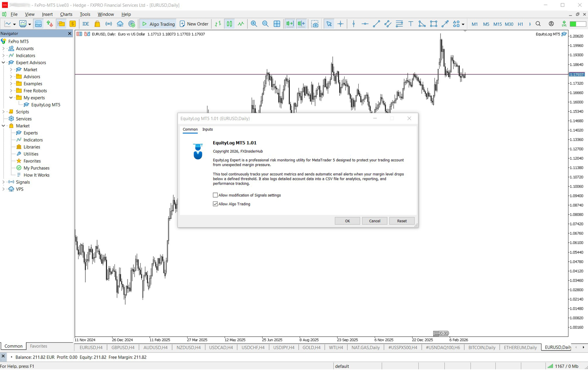The height and width of the screenshot is (370, 588).
Task: Take a chart screenshot with camera icon
Action: tap(315, 24)
